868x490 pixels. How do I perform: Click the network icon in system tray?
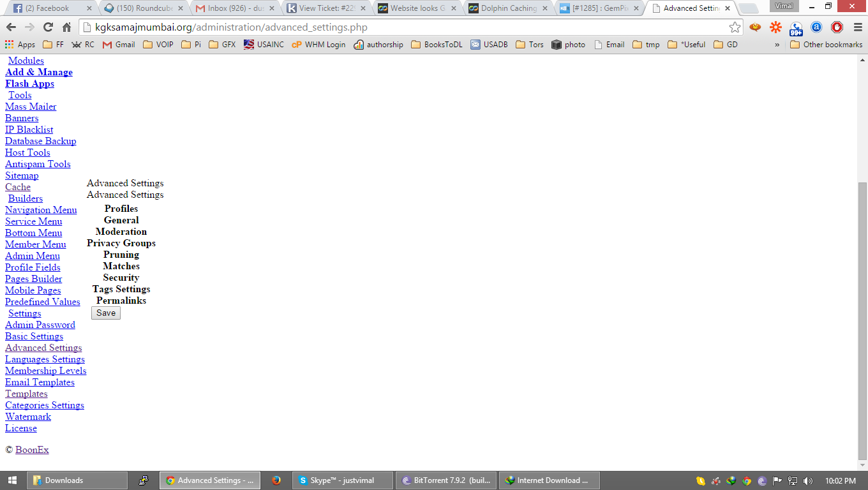(x=793, y=480)
